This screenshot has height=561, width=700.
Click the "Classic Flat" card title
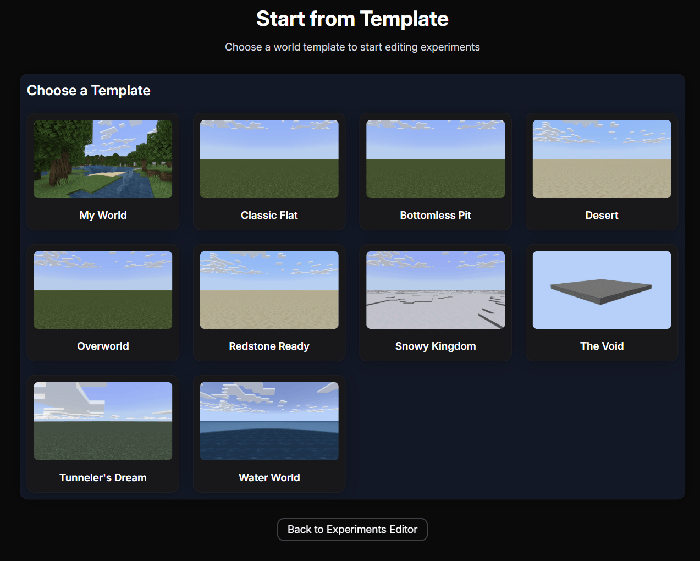tap(269, 215)
